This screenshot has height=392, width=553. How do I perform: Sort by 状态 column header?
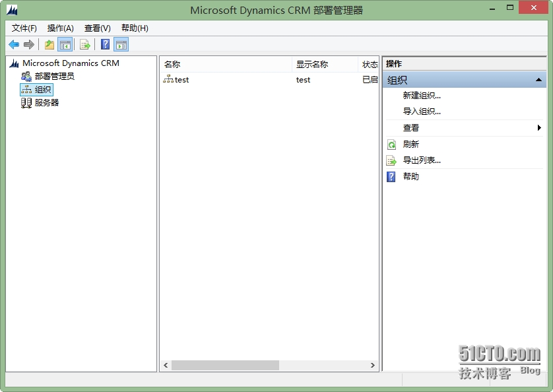tap(368, 64)
